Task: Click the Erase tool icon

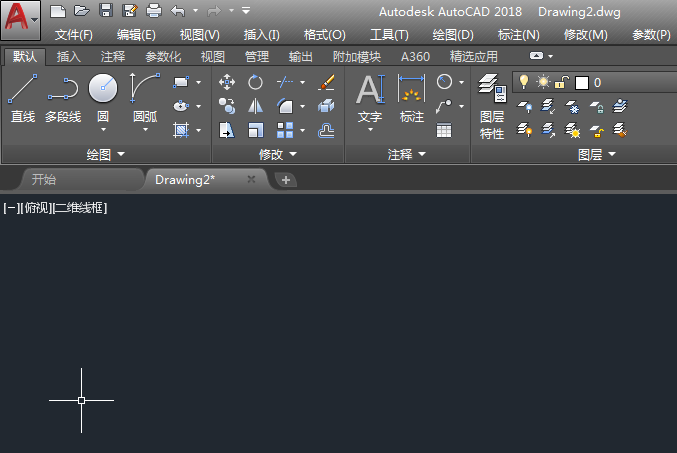Action: click(326, 82)
